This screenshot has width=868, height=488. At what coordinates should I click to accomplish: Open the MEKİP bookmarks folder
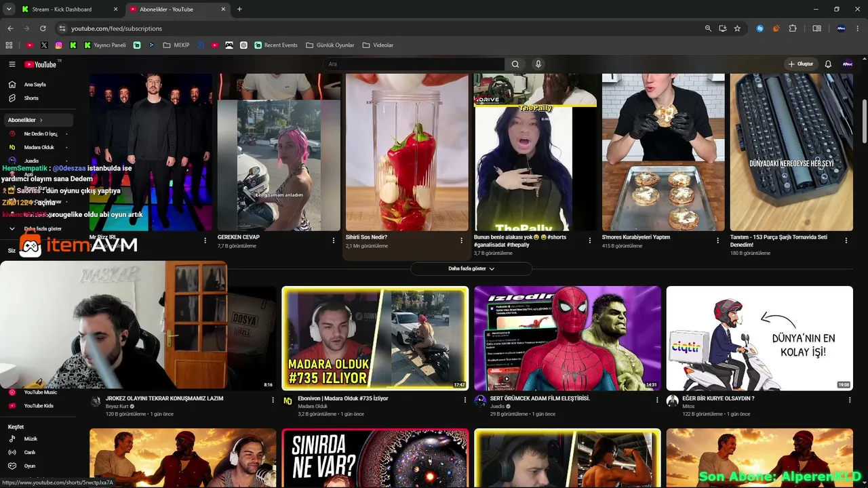click(x=176, y=45)
